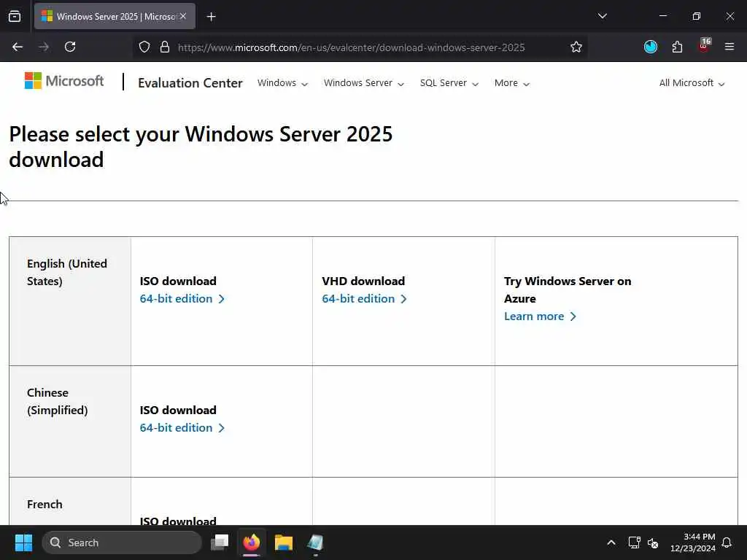747x560 pixels.
Task: Download English ISO 64-bit edition
Action: coord(182,298)
